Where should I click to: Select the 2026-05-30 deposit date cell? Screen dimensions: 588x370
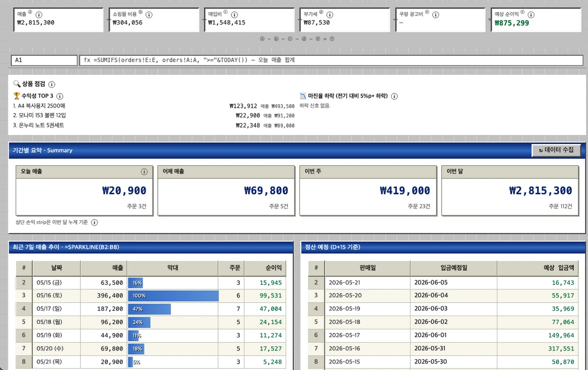(x=454, y=362)
